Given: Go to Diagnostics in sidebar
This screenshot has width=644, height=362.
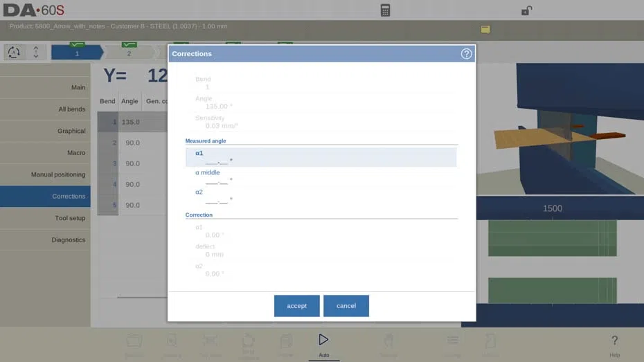Looking at the screenshot, I should [x=45, y=239].
